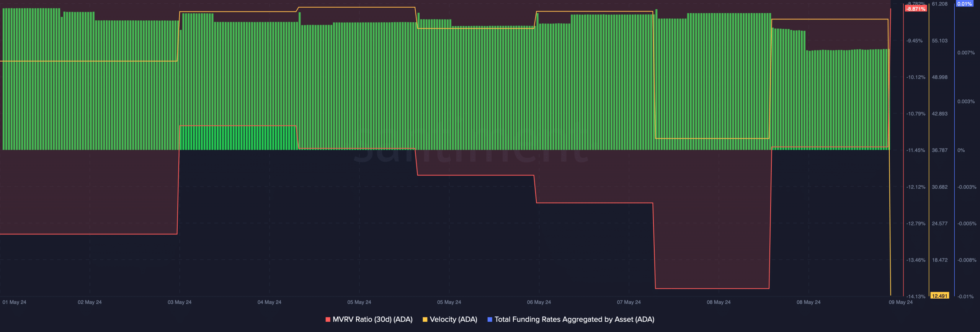Click the 0.007% funding rate axis value

[966, 53]
